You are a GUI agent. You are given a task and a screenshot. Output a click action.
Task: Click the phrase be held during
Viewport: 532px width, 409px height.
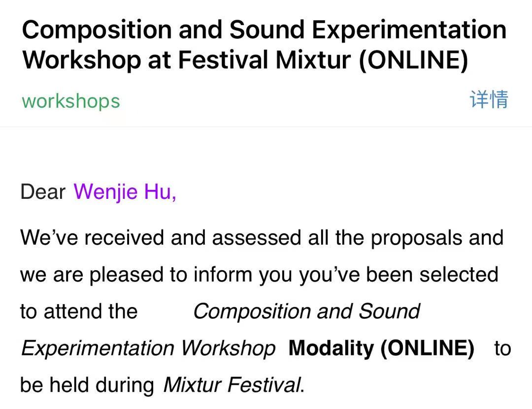coord(87,385)
